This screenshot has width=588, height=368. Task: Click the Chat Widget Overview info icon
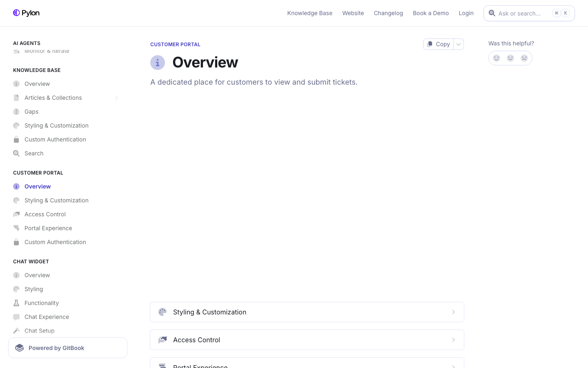(x=16, y=275)
